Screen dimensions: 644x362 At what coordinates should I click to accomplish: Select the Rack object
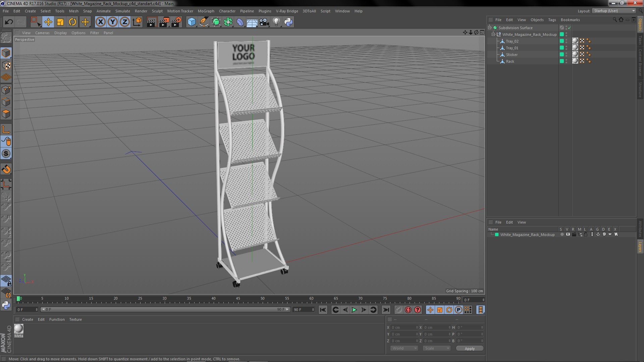click(x=510, y=61)
